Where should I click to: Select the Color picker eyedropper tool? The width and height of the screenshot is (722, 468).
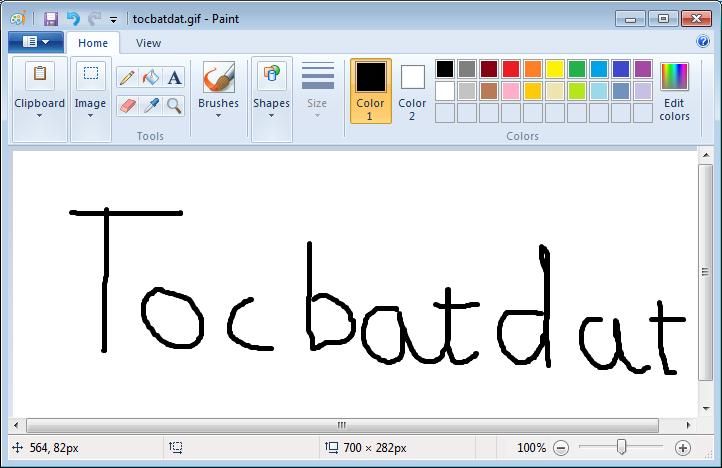[x=151, y=105]
